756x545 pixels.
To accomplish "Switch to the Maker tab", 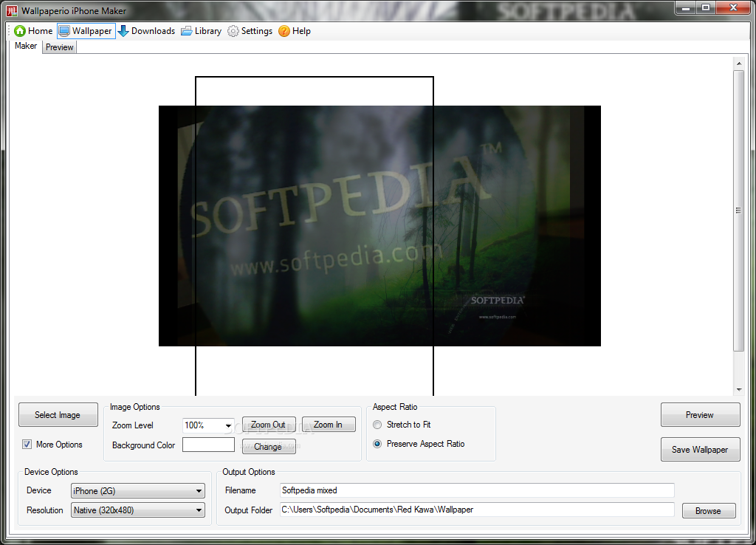I will 26,46.
